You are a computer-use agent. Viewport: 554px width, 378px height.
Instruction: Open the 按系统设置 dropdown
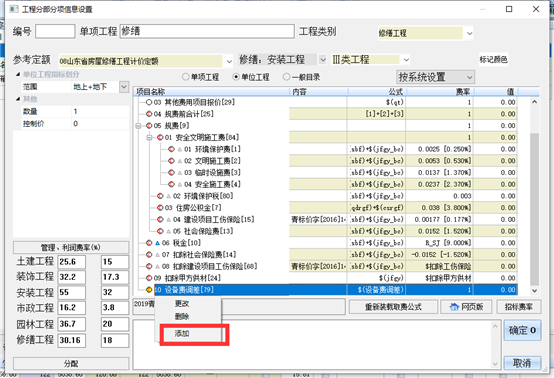pos(470,77)
